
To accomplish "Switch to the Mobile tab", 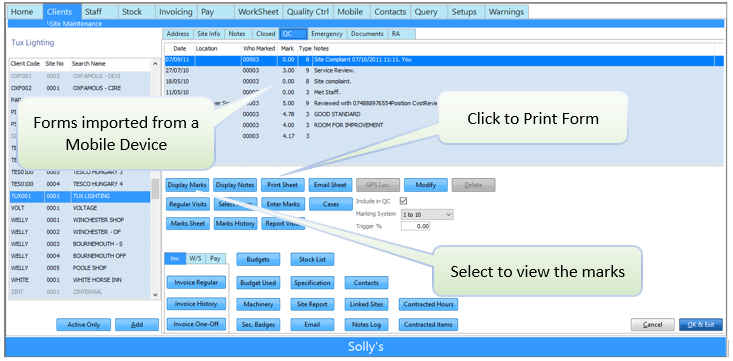I will click(x=352, y=12).
